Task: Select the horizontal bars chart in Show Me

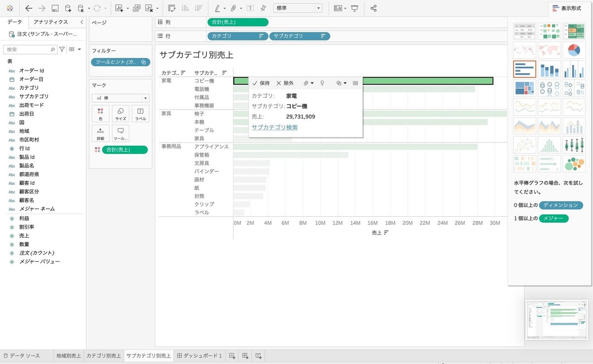Action: coord(525,69)
